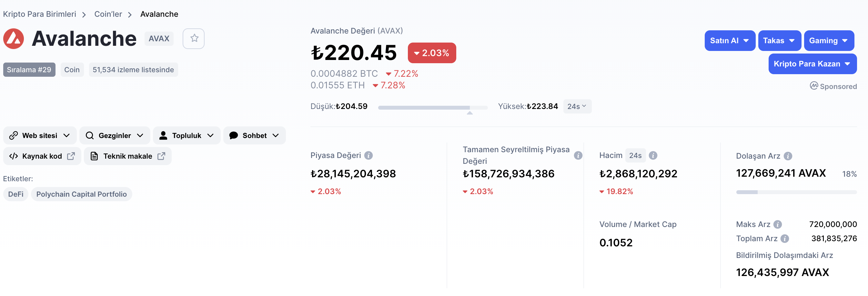This screenshot has width=868, height=296.
Task: Open the Takas exchange menu
Action: (779, 41)
